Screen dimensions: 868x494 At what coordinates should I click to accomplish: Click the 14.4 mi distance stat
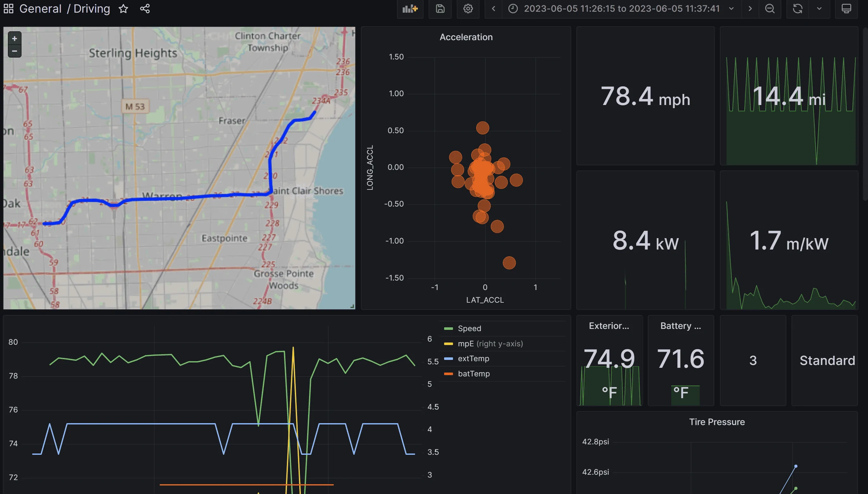(x=789, y=96)
